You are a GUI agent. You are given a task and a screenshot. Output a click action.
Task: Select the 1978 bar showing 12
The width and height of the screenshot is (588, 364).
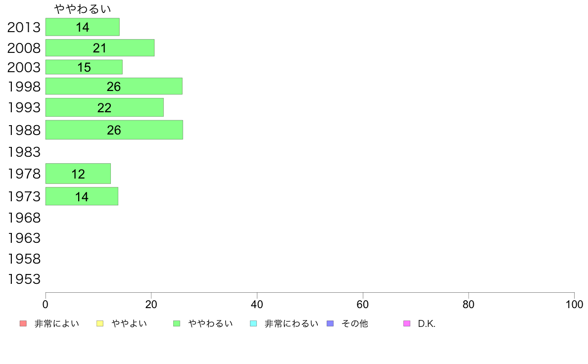[x=78, y=174]
